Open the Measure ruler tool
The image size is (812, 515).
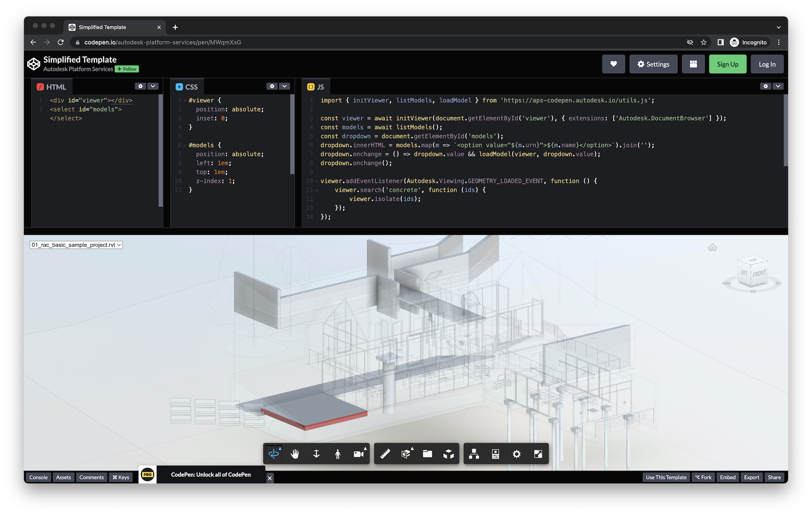click(385, 454)
